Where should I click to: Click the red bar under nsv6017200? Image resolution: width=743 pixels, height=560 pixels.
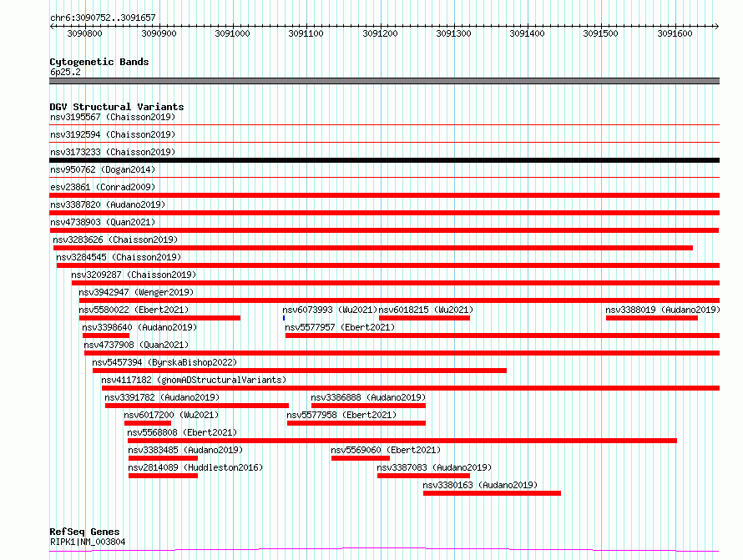click(148, 423)
